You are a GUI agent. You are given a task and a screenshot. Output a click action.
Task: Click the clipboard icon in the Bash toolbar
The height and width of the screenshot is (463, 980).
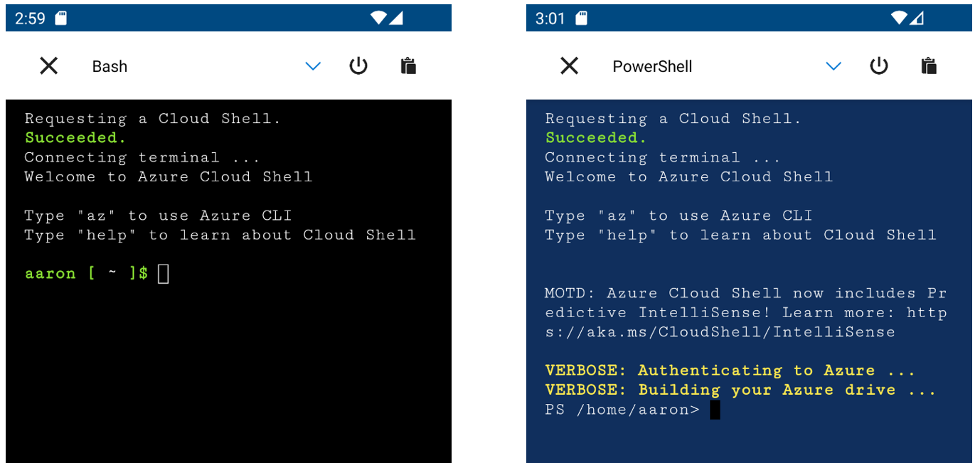[x=408, y=65]
